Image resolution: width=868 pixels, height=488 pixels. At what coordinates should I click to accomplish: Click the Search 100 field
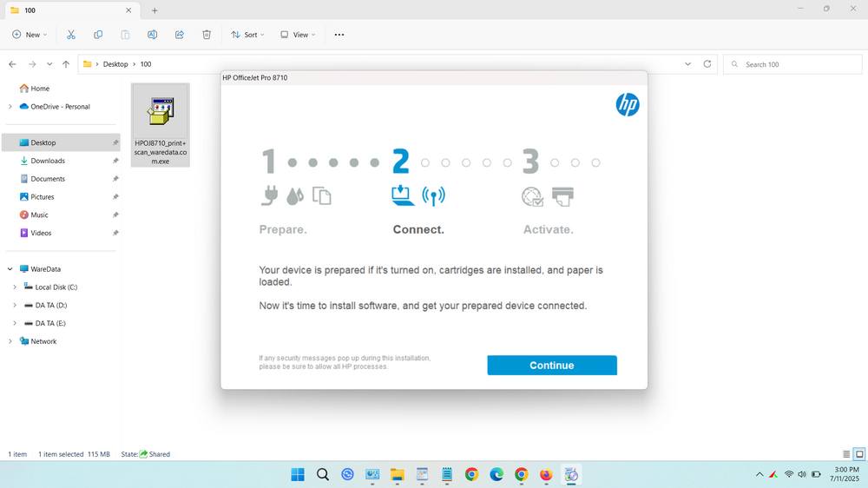click(792, 64)
